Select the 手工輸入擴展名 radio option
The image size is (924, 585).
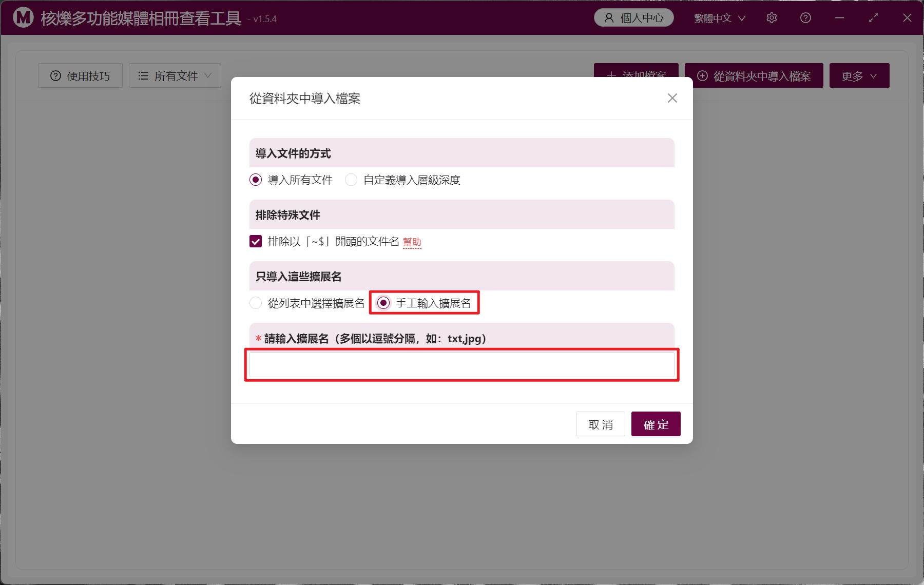coord(424,303)
